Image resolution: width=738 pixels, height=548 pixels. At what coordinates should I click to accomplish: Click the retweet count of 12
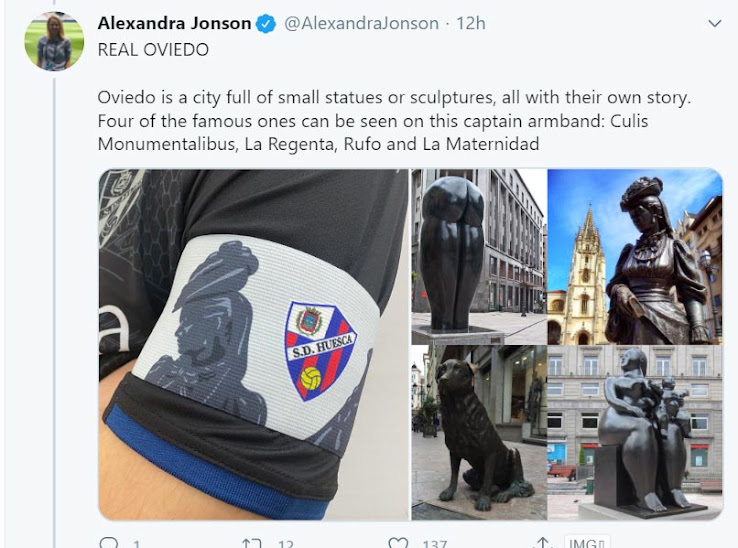[286, 544]
